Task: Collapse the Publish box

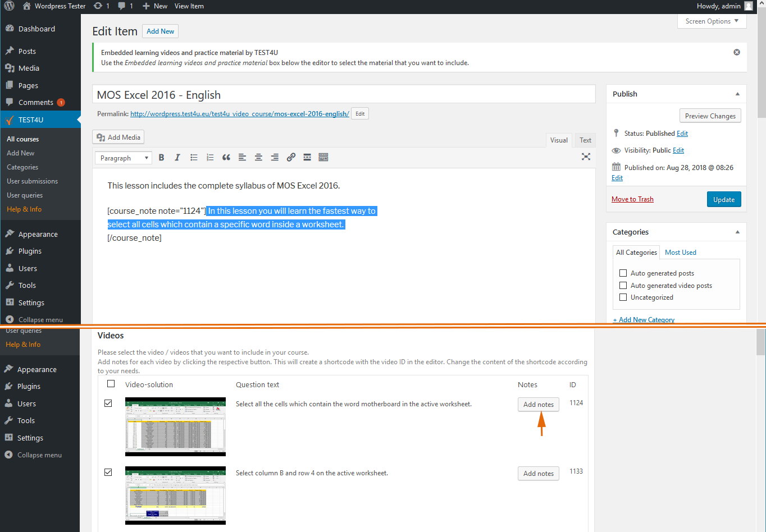Action: (x=737, y=94)
